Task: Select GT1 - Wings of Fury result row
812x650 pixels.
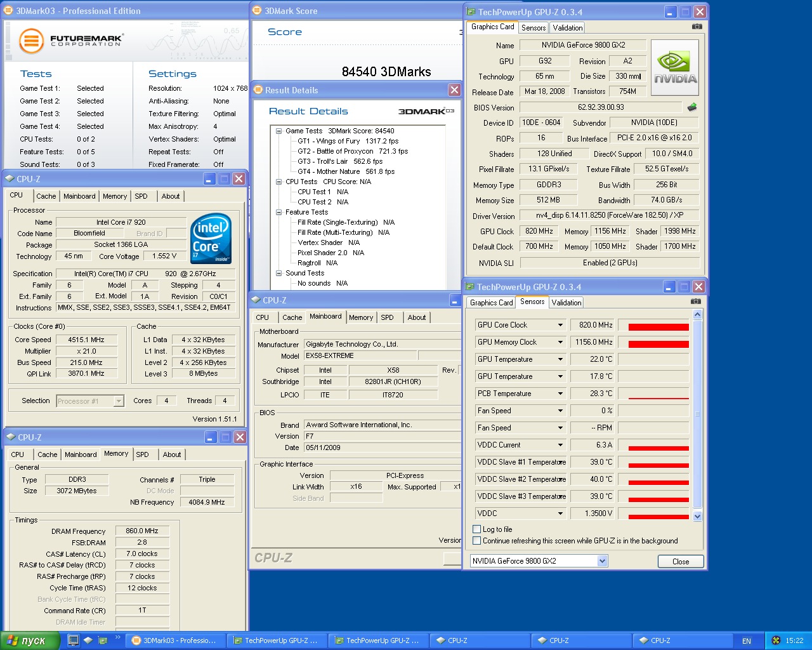Action: tap(348, 141)
